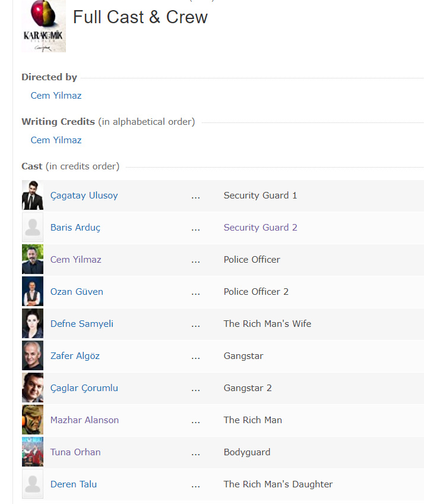Image resolution: width=424 pixels, height=504 pixels.
Task: Open Çagatay Ulusoy's profile photo
Action: [x=33, y=196]
